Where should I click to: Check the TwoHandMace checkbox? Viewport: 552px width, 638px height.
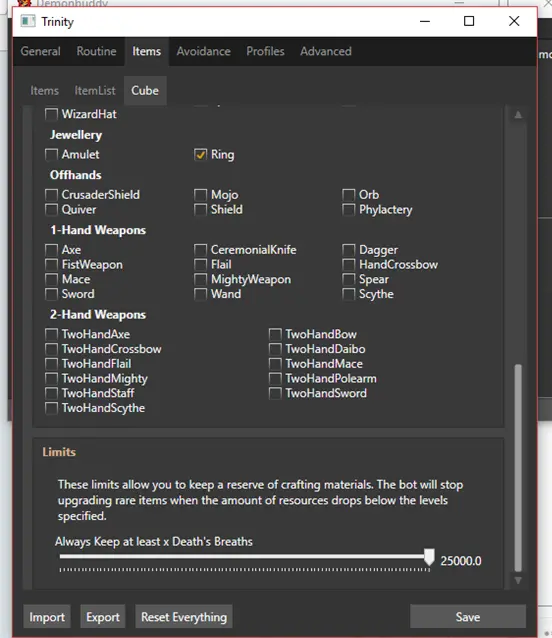point(275,363)
